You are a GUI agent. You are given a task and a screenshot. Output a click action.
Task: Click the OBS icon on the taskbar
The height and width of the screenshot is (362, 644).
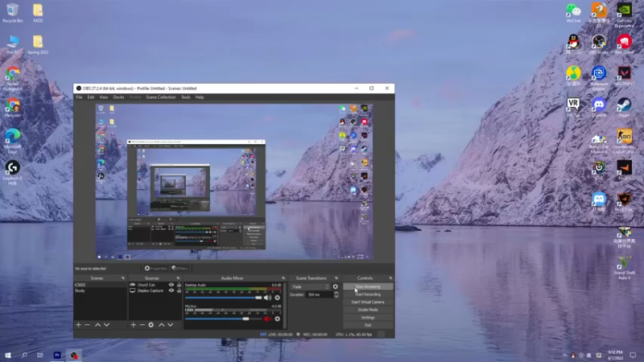(73, 355)
